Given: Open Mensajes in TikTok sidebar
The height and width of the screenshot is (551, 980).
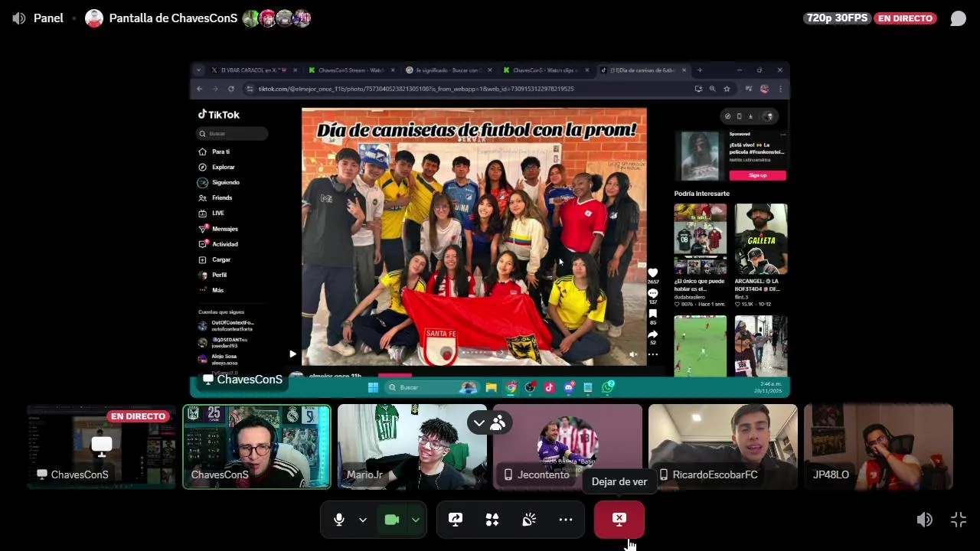Looking at the screenshot, I should (x=224, y=229).
